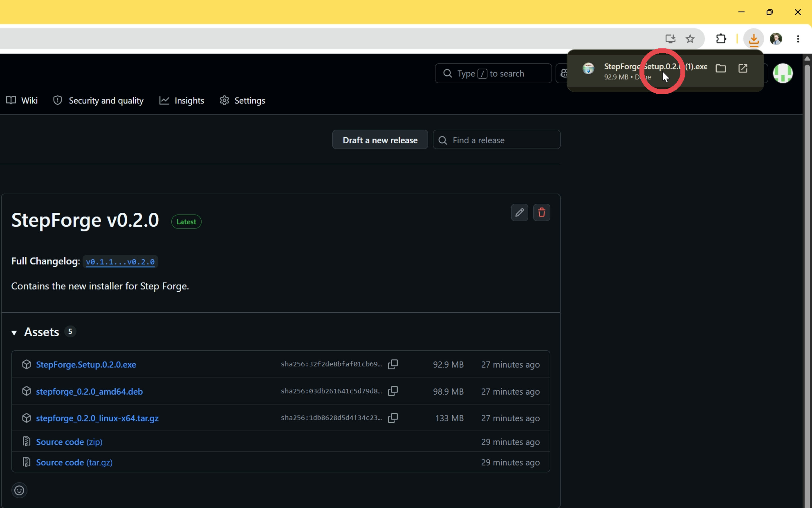Download Source code (tar.gz)
Image resolution: width=812 pixels, height=508 pixels.
(x=74, y=462)
